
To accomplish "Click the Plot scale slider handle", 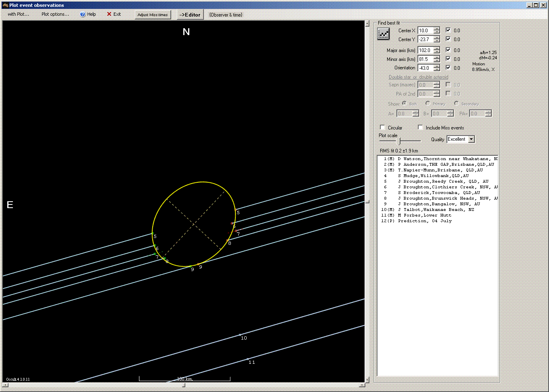I will point(399,141).
